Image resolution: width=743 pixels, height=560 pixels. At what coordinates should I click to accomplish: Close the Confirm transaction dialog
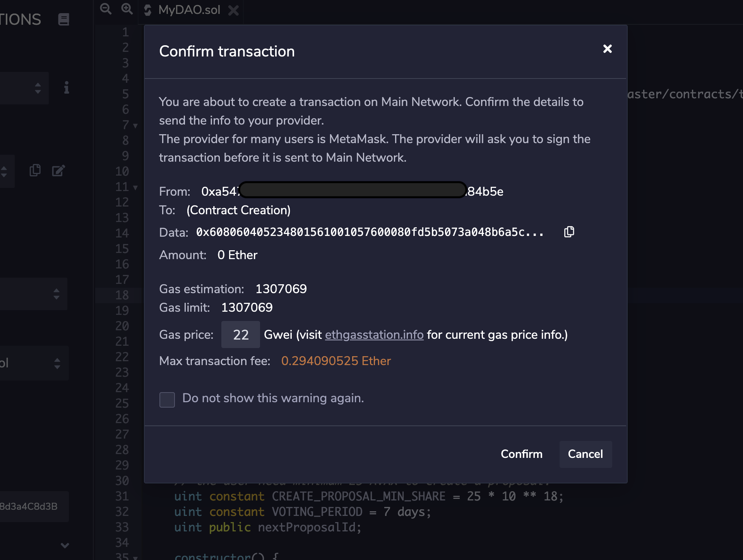click(x=607, y=49)
